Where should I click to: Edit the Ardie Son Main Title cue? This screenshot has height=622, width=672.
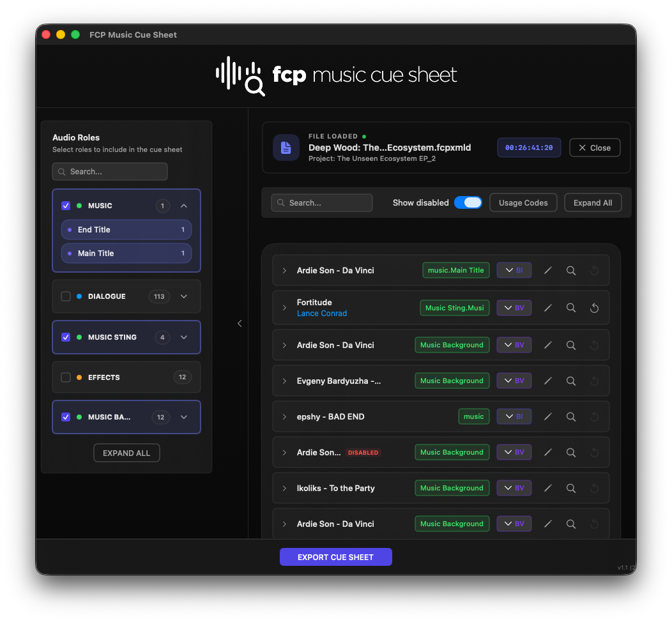click(x=547, y=270)
